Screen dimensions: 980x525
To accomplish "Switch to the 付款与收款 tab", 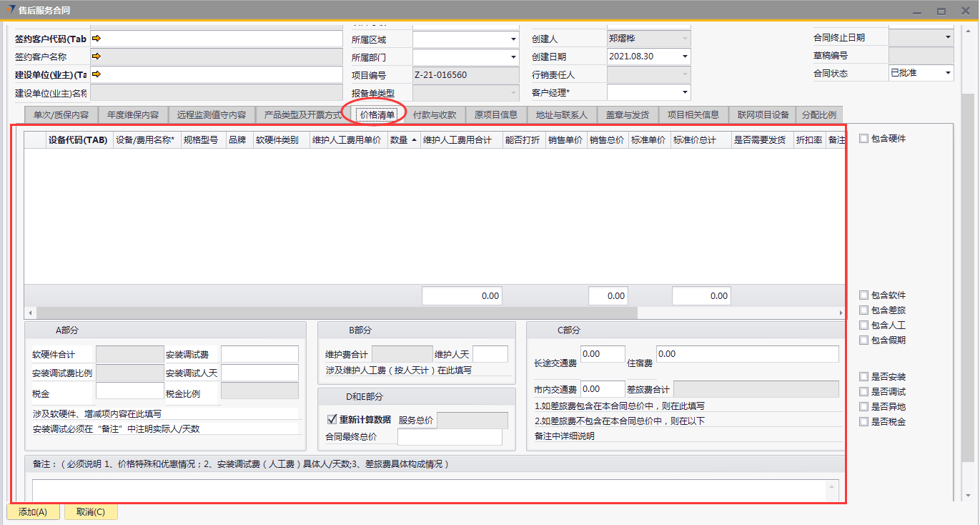I will [x=435, y=114].
